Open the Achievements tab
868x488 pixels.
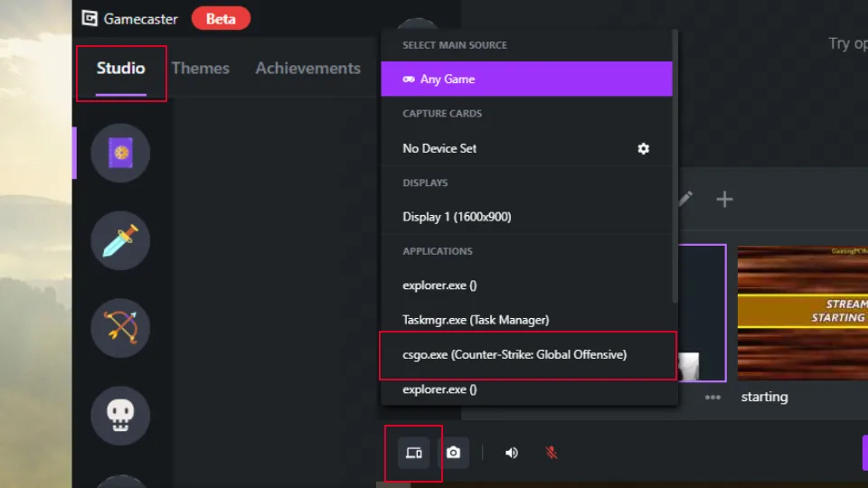click(x=307, y=68)
